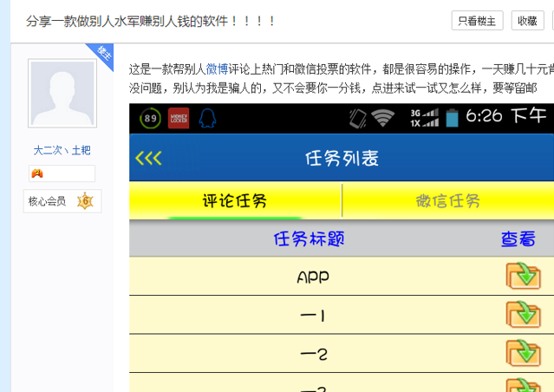The height and width of the screenshot is (392, 554).
Task: Select the 一2 task row
Action: pyautogui.click(x=342, y=354)
